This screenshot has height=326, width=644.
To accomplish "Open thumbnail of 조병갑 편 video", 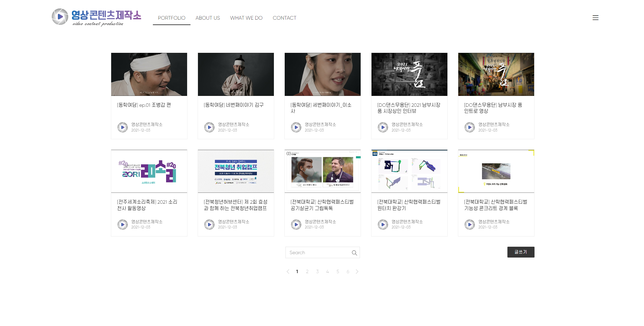I will click(149, 74).
